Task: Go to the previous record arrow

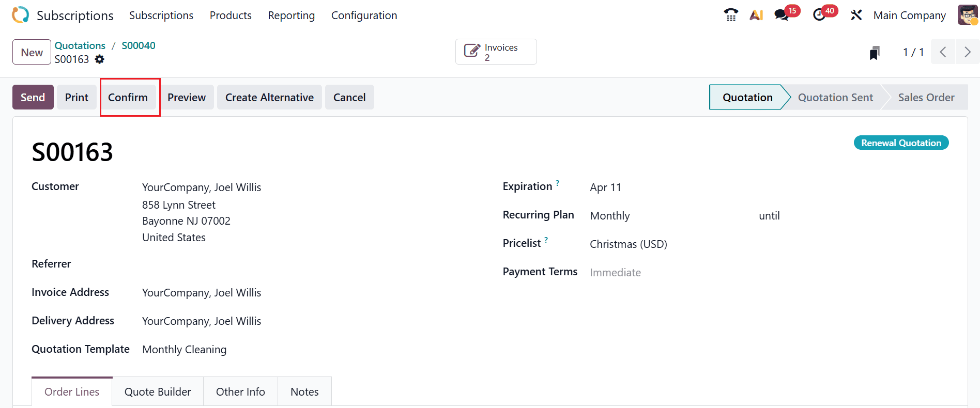Action: coord(943,52)
